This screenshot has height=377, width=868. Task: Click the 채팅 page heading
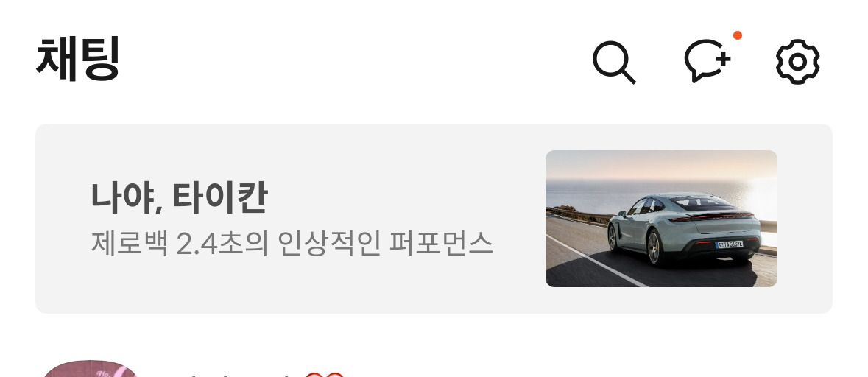coord(77,59)
